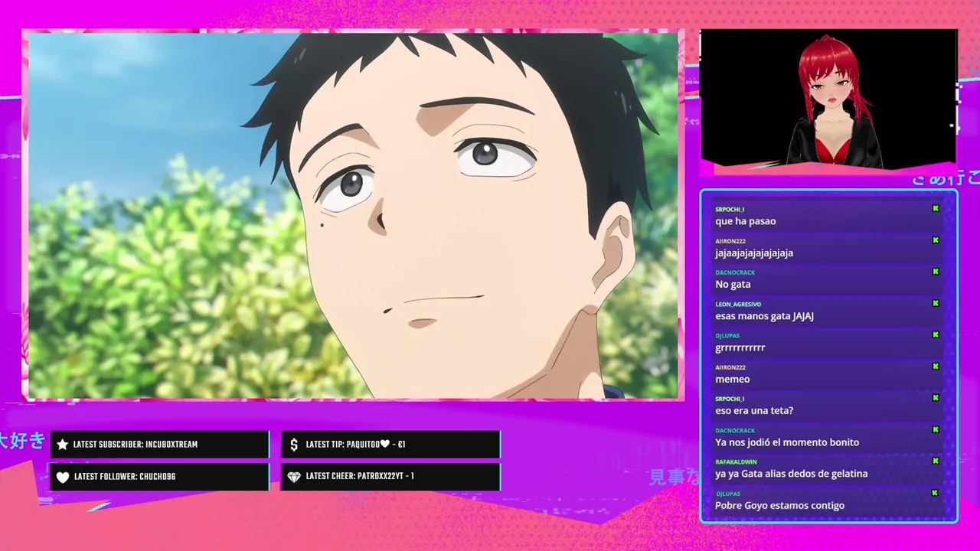Click username DACNOCRACK above 'No gata'

tap(735, 272)
